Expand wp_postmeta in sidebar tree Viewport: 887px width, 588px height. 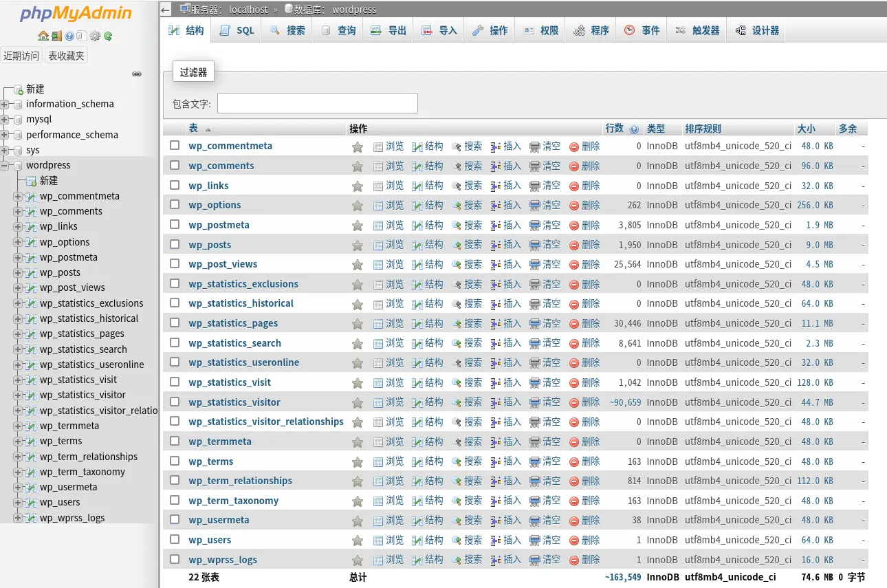[x=18, y=257]
